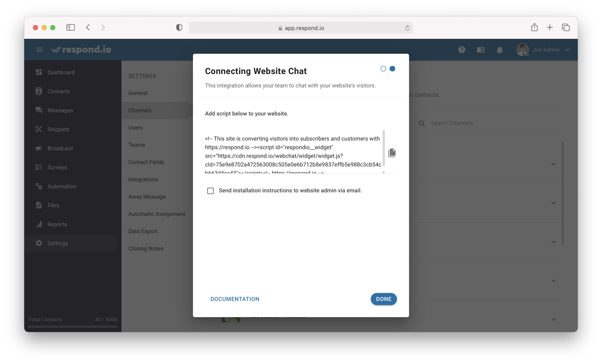
Task: Click the help question mark icon
Action: [x=463, y=49]
